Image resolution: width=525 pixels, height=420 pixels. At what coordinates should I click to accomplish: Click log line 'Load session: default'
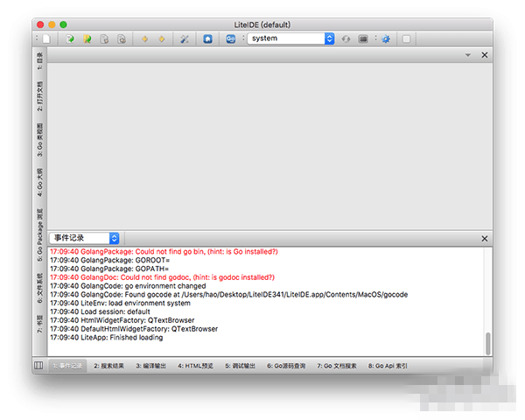tap(100, 311)
